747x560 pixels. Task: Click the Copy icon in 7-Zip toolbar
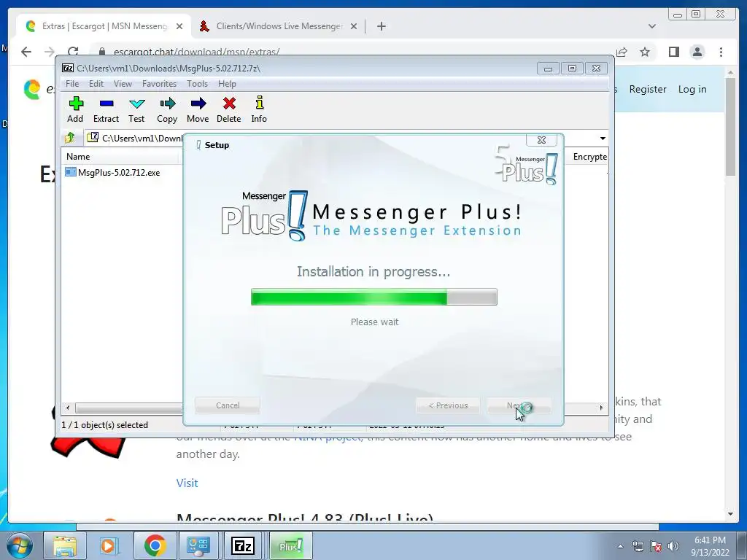167,104
